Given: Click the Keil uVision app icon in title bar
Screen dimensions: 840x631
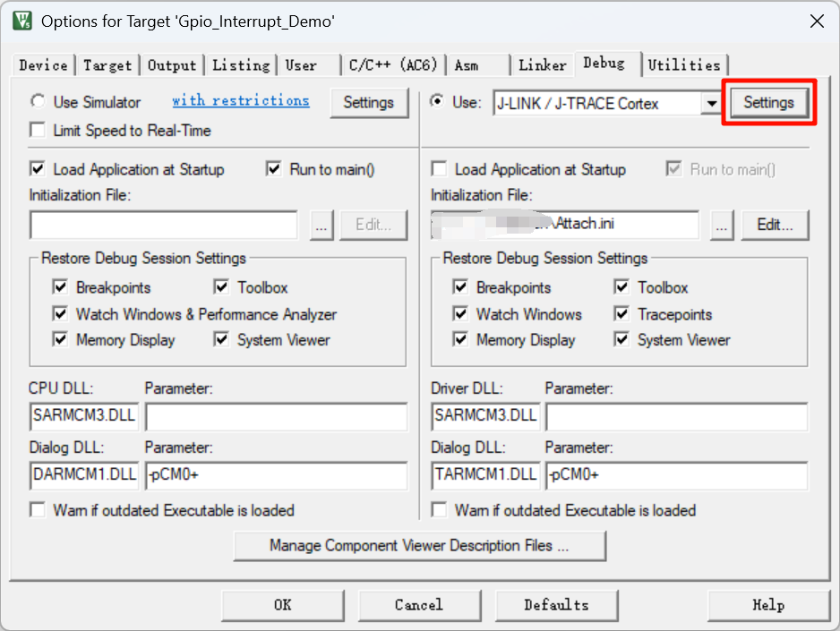Looking at the screenshot, I should click(22, 21).
